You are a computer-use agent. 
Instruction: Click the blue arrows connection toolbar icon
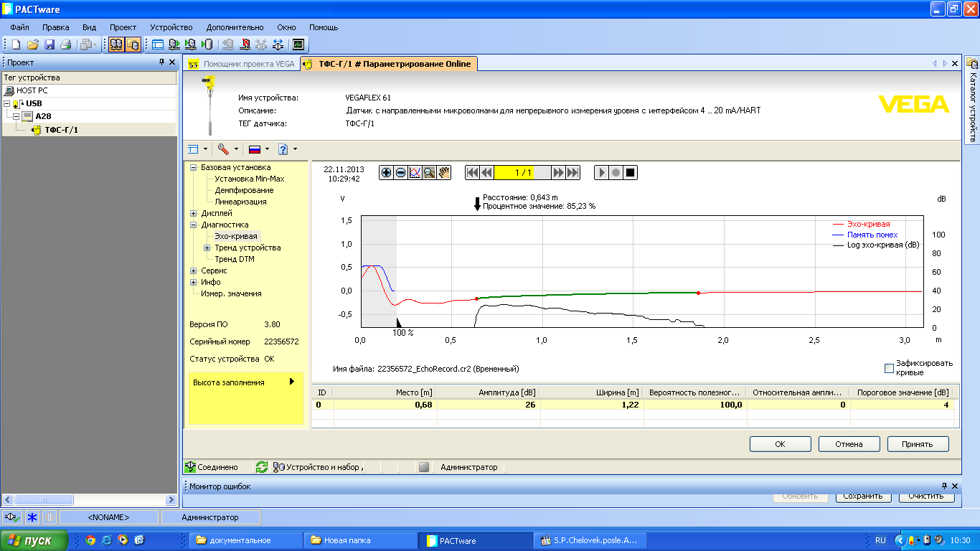[279, 44]
